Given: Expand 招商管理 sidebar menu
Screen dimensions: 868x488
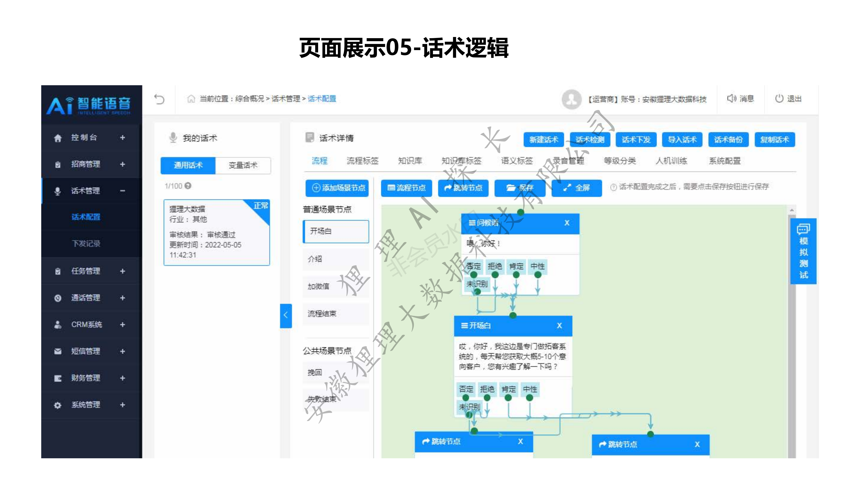Looking at the screenshot, I should (x=123, y=164).
